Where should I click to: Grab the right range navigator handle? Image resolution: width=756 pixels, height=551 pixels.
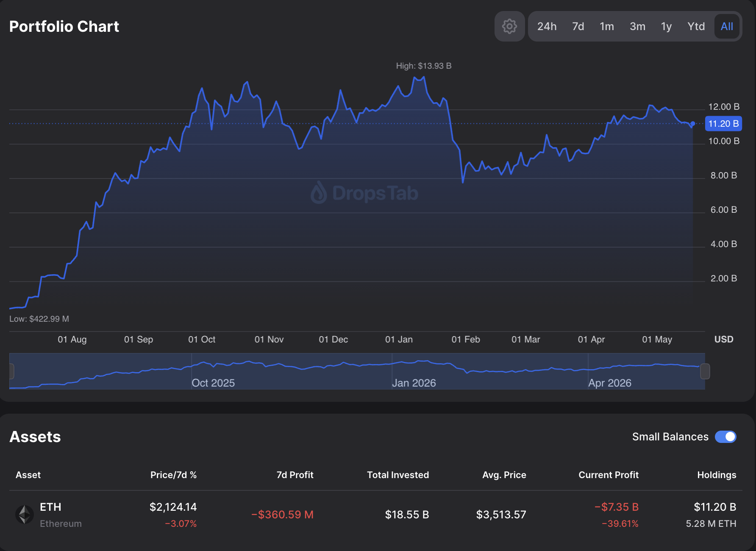(x=705, y=371)
